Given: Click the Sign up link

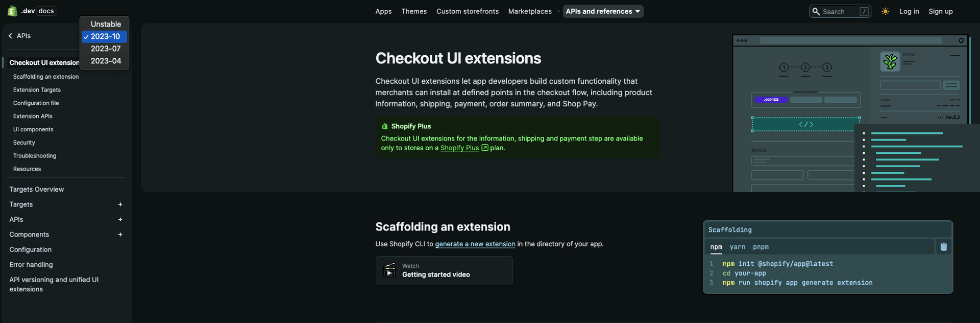Looking at the screenshot, I should tap(941, 11).
